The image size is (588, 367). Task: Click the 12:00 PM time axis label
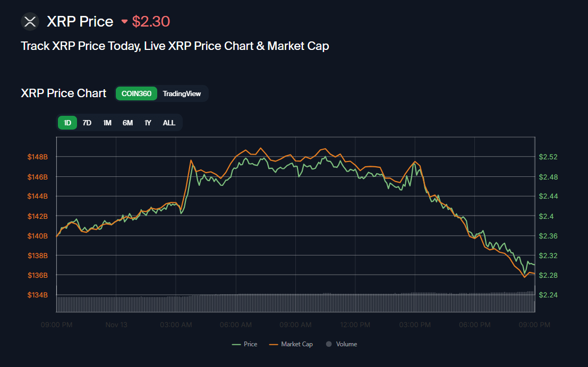(355, 325)
